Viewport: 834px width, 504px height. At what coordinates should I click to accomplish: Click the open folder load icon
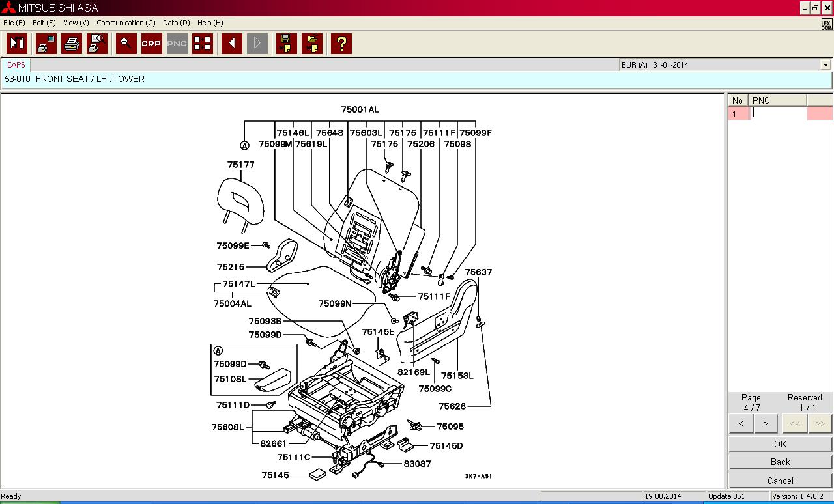coord(312,44)
